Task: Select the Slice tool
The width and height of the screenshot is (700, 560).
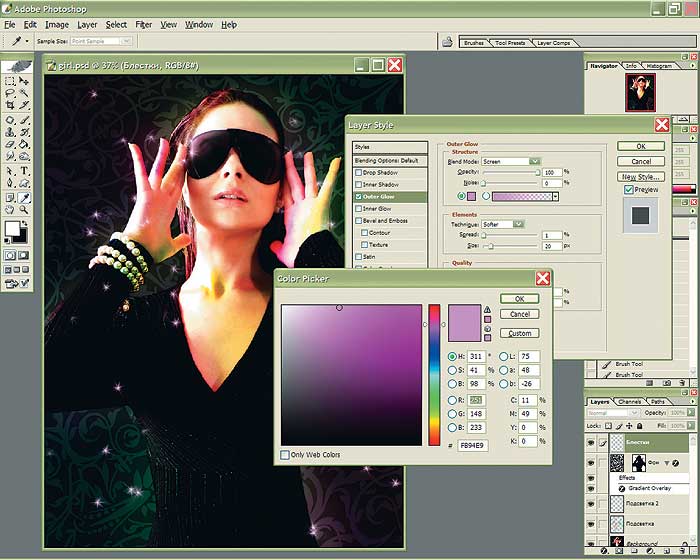Action: (x=24, y=105)
